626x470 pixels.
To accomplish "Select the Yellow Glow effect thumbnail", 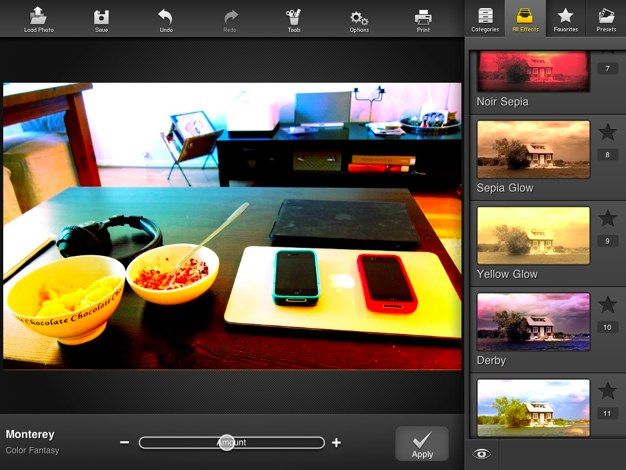I will pos(533,236).
